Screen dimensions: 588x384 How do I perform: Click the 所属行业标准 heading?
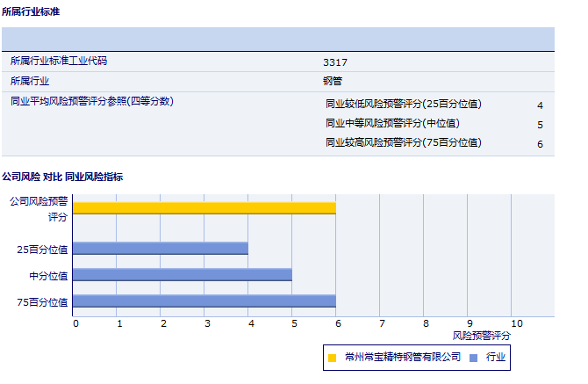[31, 11]
